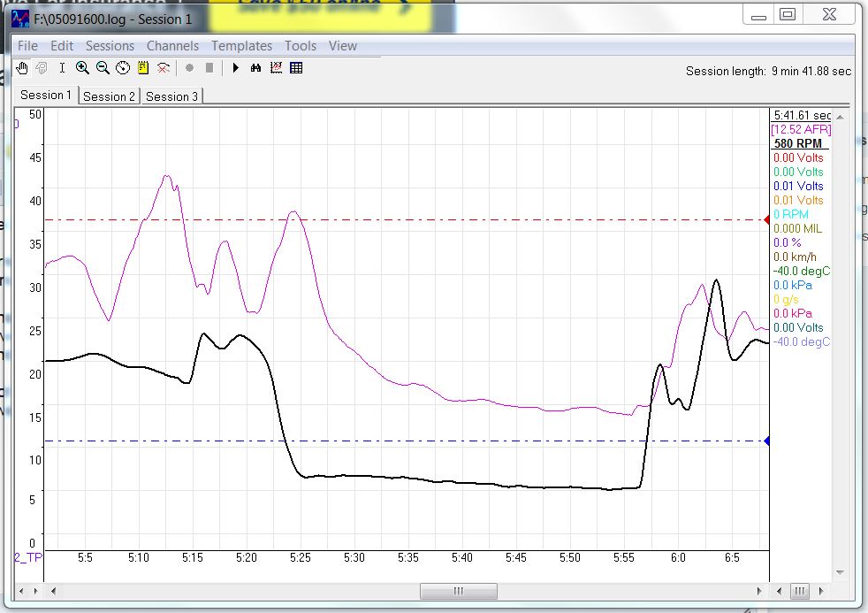The image size is (868, 613).
Task: Click the yellow notes icon
Action: 142,67
